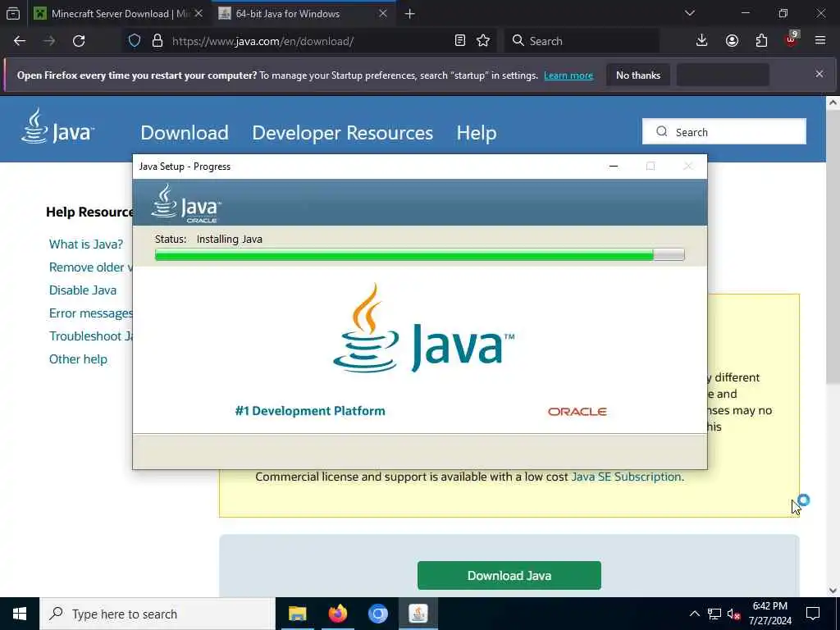840x630 pixels.
Task: Go back with the Firefox back arrow
Action: click(x=20, y=41)
